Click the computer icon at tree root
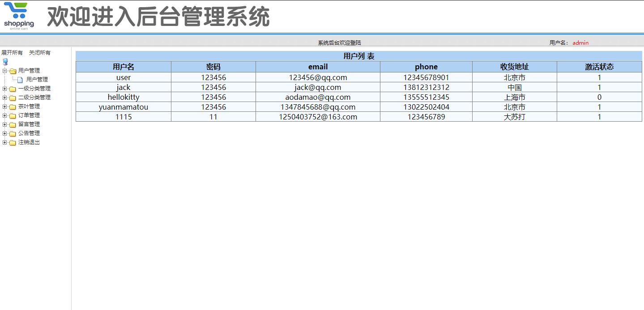Viewport: 644px width, 310px height. pos(5,61)
